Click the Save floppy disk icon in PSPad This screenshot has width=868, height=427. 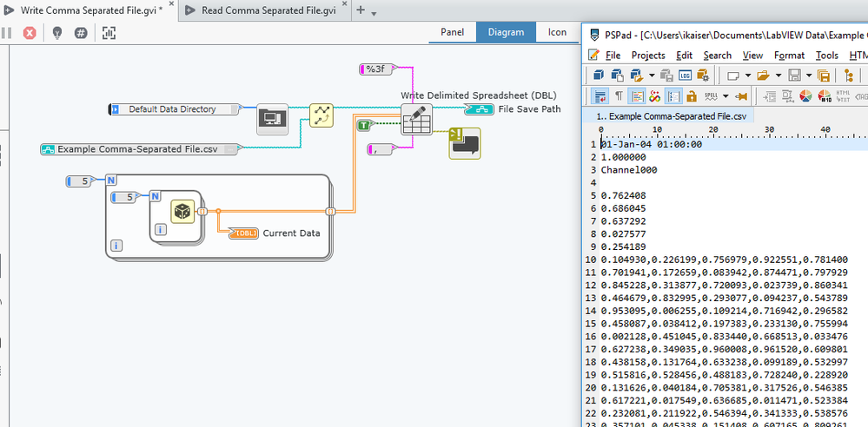[795, 75]
